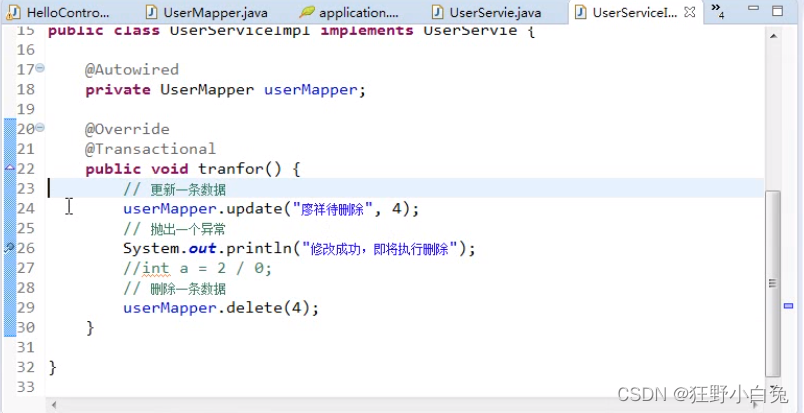Viewport: 804px width, 413px height.
Task: Click the horizontal scrollbar left arrow
Action: [54, 405]
